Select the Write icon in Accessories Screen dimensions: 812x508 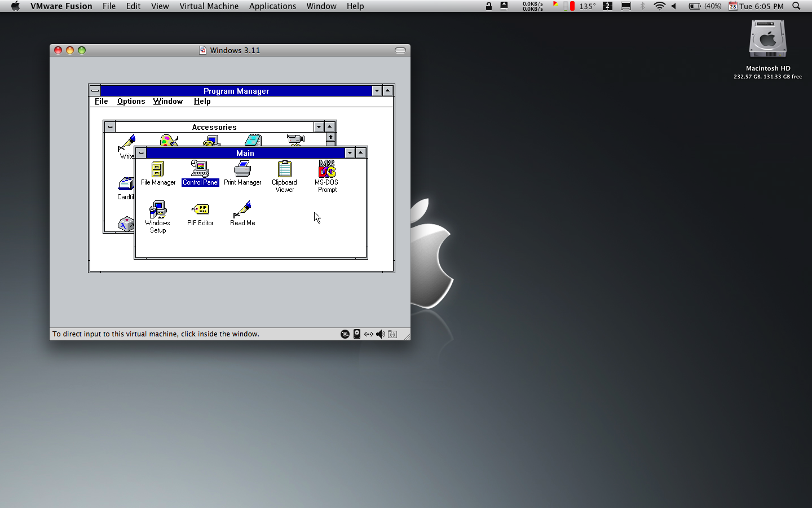[127, 146]
